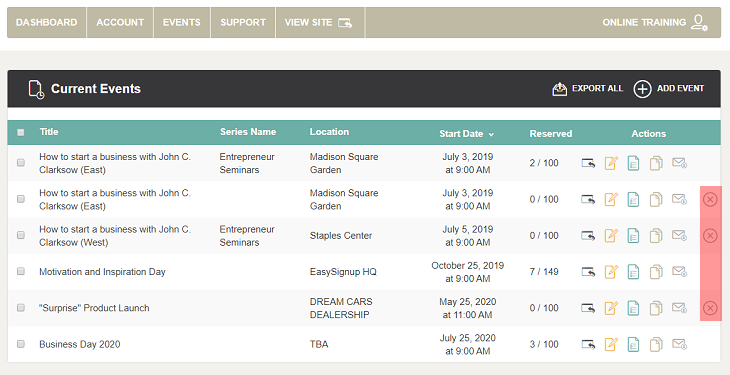
Task: Check the select-all box in the table header
Action: tap(20, 132)
